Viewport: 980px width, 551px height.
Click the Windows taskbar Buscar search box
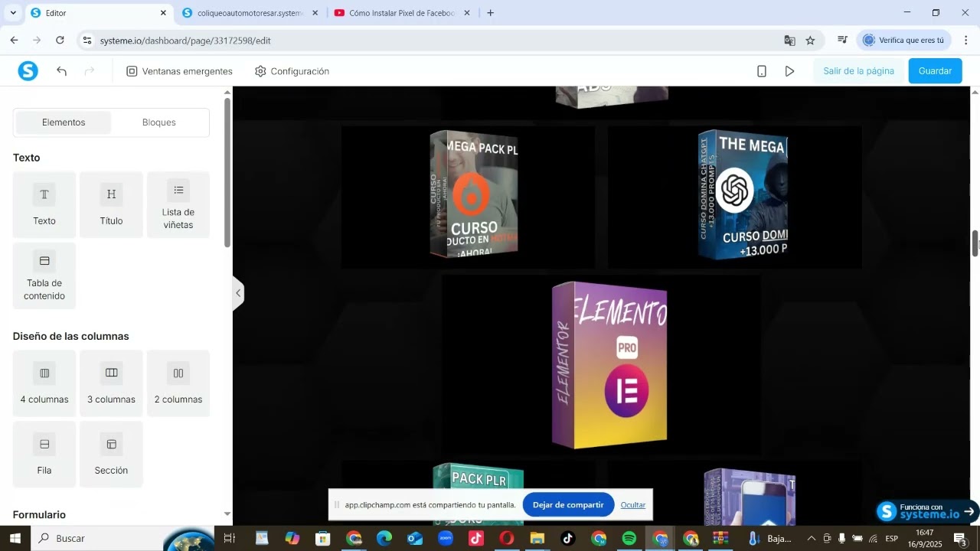pyautogui.click(x=122, y=539)
